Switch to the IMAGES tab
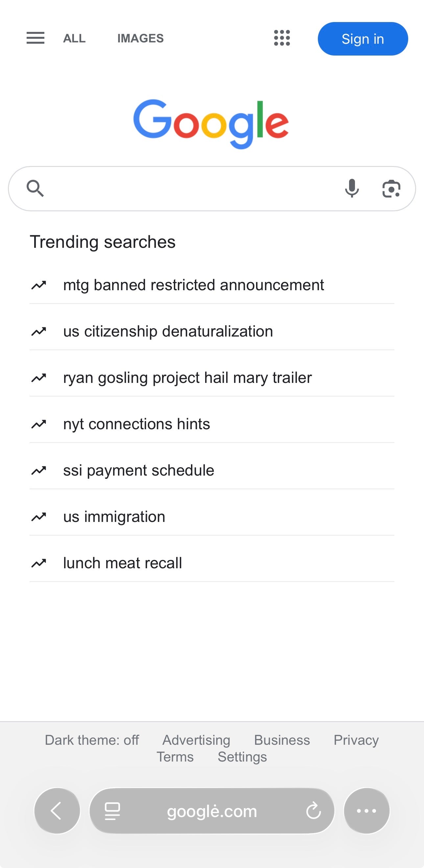 tap(140, 38)
